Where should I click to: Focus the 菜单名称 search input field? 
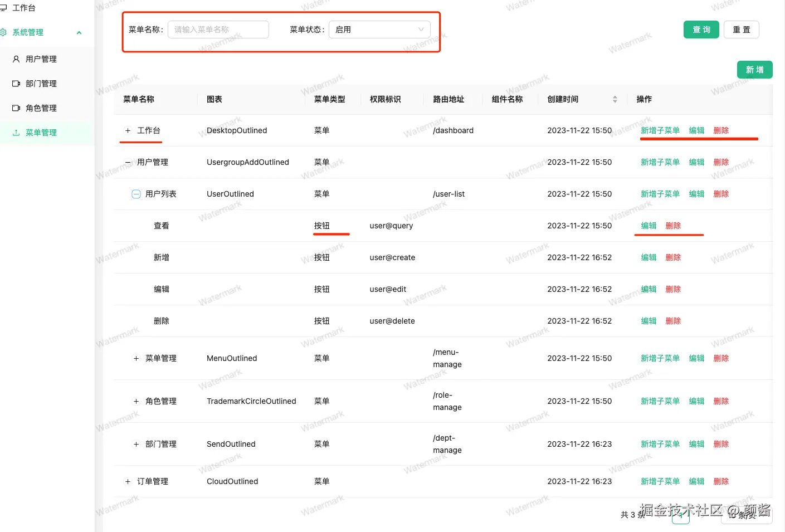(x=218, y=30)
